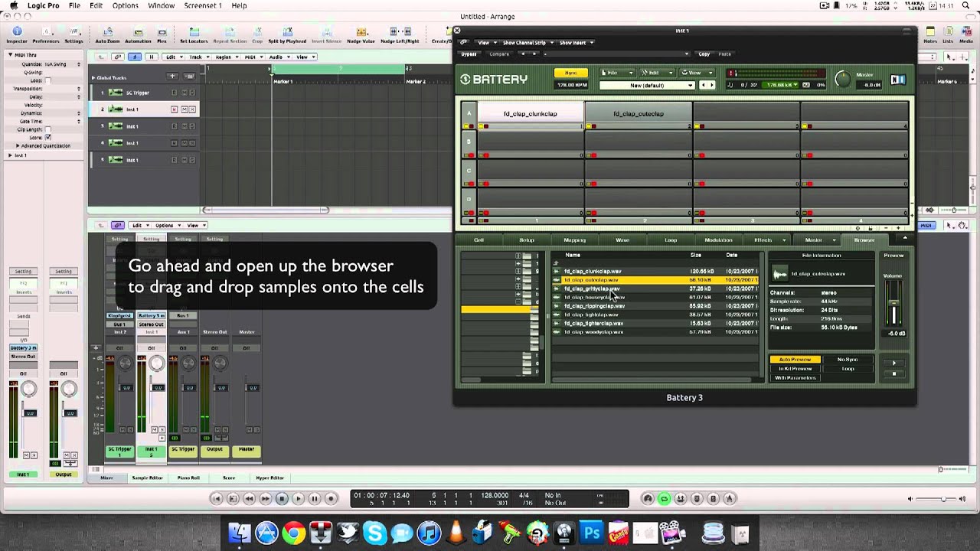Open Finder from the dock

(x=240, y=533)
